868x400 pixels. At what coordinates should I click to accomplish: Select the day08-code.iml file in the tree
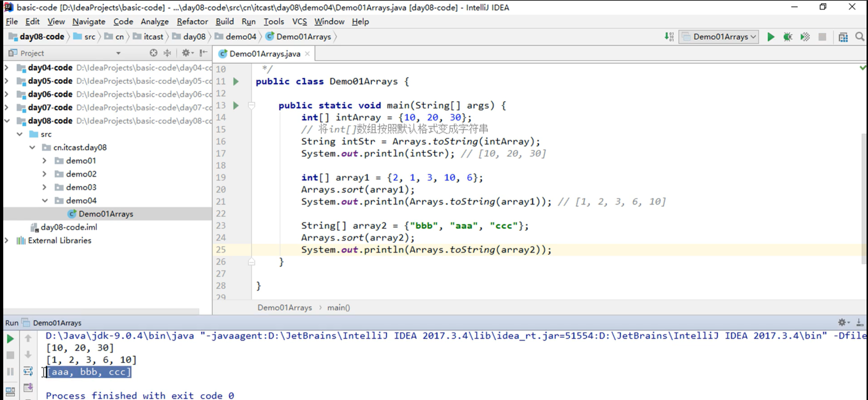point(69,227)
